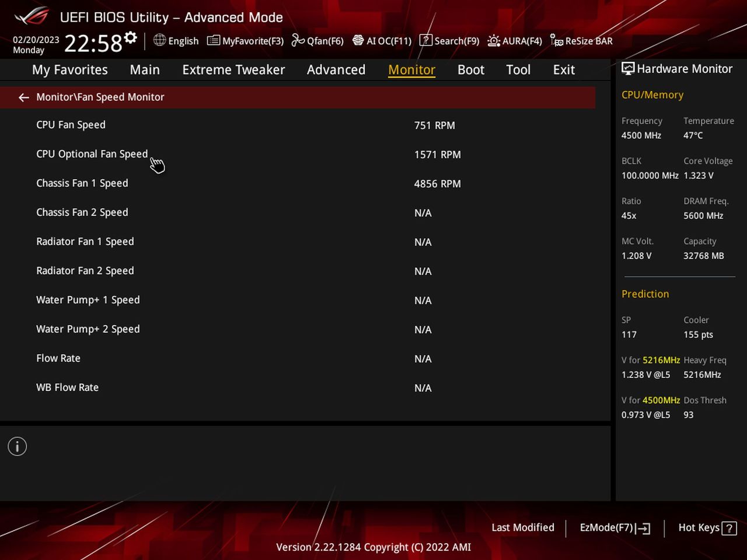Viewport: 747px width, 560px height.
Task: Open the Boot tab
Action: (x=471, y=70)
